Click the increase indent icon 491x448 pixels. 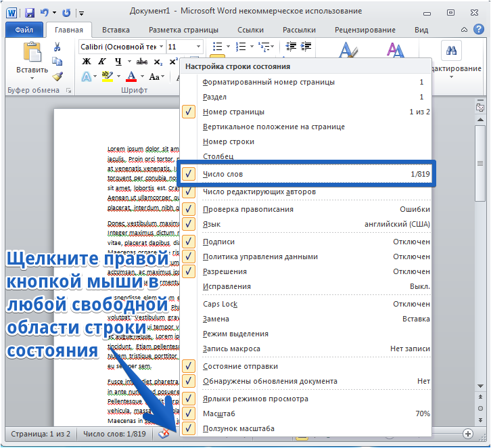pyautogui.click(x=306, y=47)
